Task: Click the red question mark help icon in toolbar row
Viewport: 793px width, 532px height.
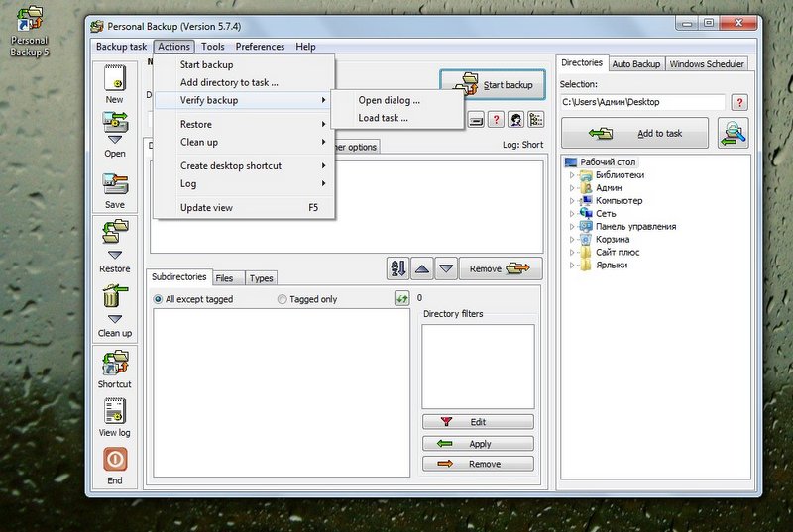Action: (496, 120)
